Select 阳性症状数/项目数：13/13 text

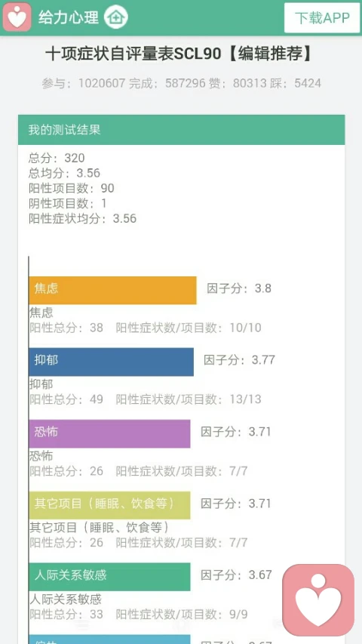[189, 399]
